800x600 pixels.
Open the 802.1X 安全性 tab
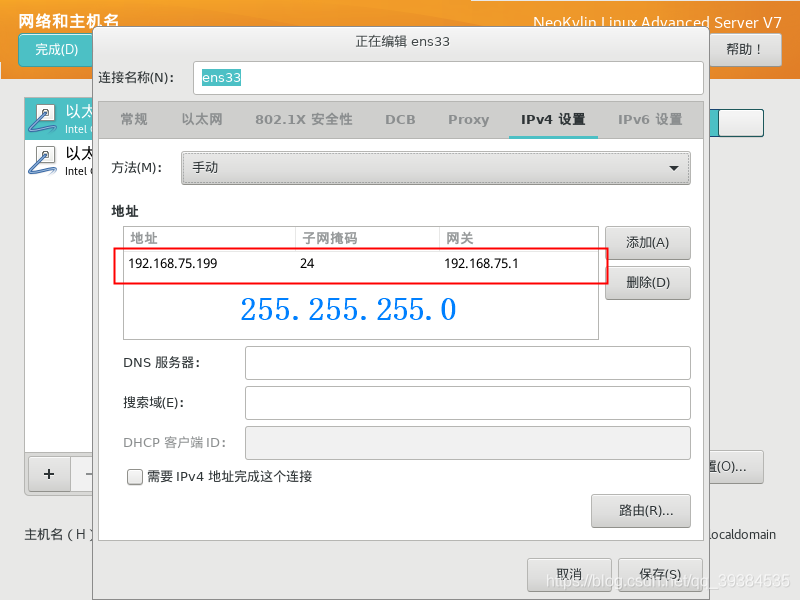pos(304,119)
